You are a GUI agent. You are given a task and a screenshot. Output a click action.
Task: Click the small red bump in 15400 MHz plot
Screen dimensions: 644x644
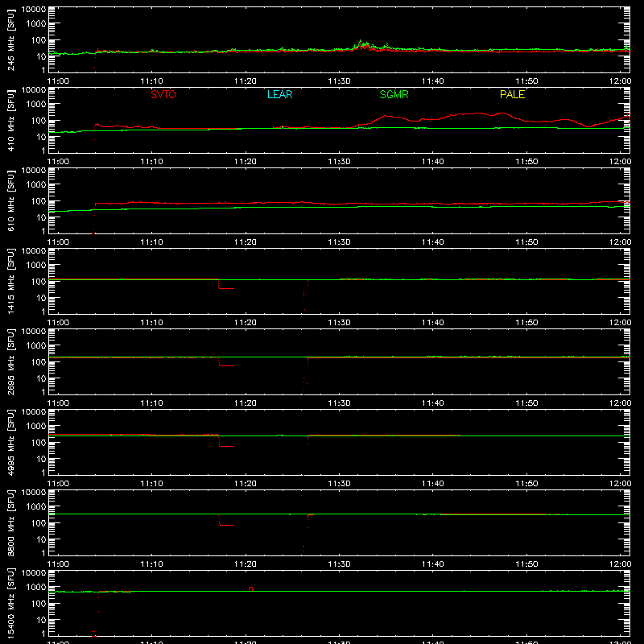pyautogui.click(x=251, y=589)
